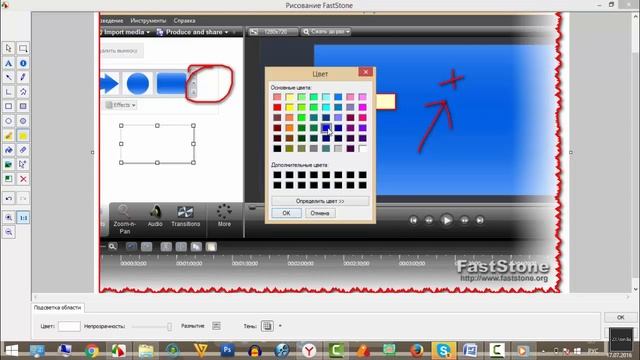This screenshot has height=360, width=640.
Task: Confirm color with OK in Цвет dialog
Action: [x=287, y=213]
